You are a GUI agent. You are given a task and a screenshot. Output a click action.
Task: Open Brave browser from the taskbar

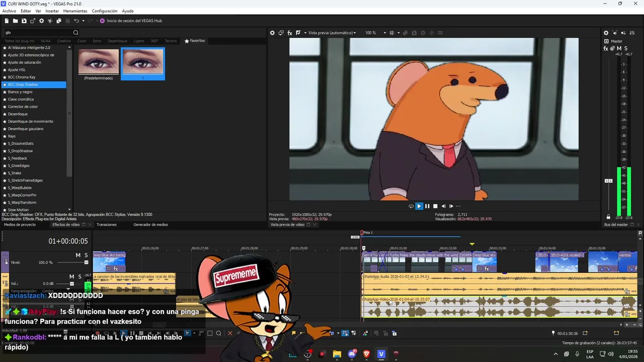tap(366, 354)
